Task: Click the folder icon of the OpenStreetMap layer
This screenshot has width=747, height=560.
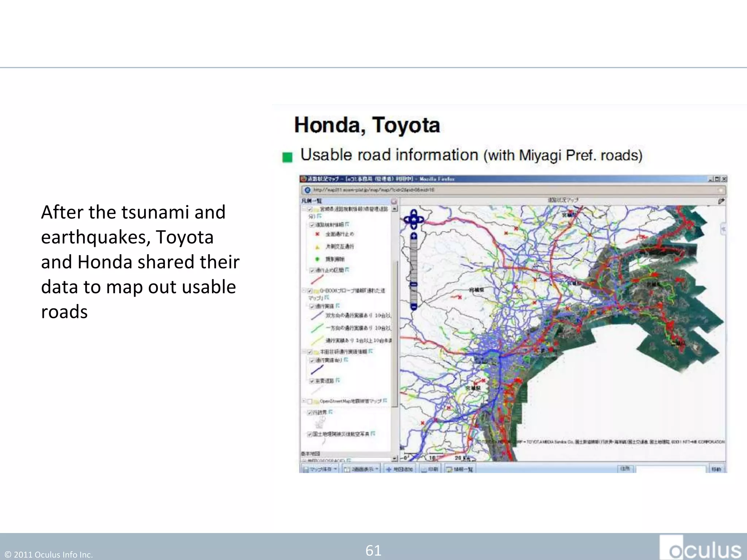Action: [x=316, y=401]
